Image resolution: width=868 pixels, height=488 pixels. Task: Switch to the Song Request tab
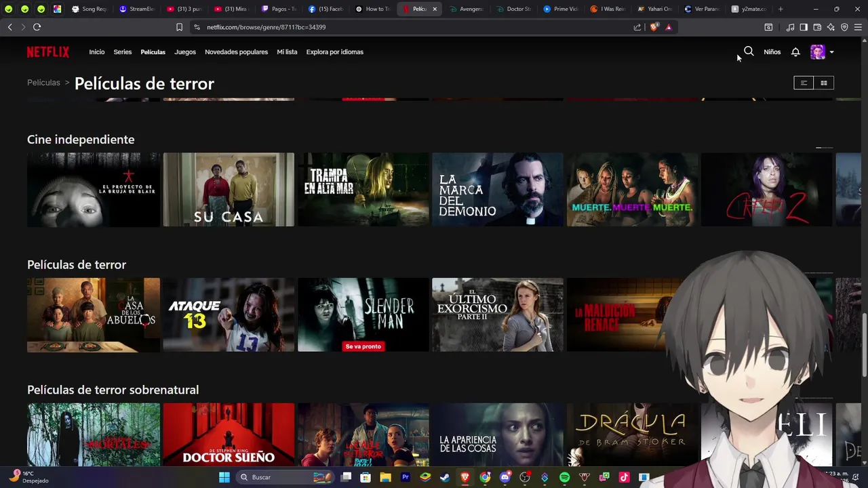[x=89, y=9]
